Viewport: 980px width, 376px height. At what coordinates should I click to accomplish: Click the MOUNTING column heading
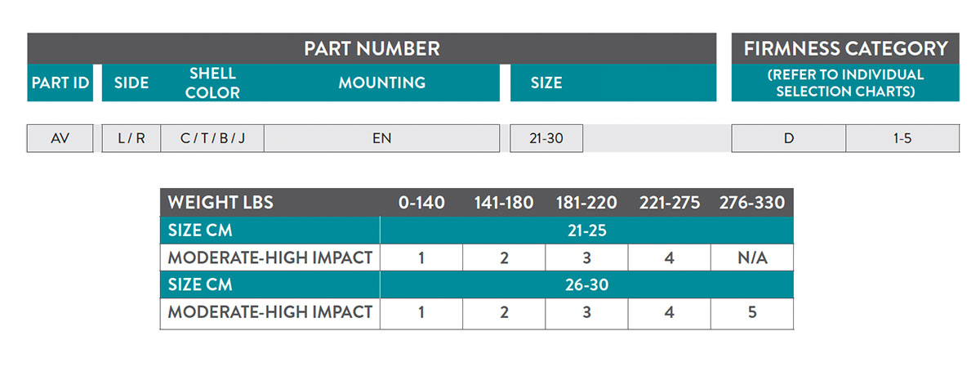(x=381, y=83)
